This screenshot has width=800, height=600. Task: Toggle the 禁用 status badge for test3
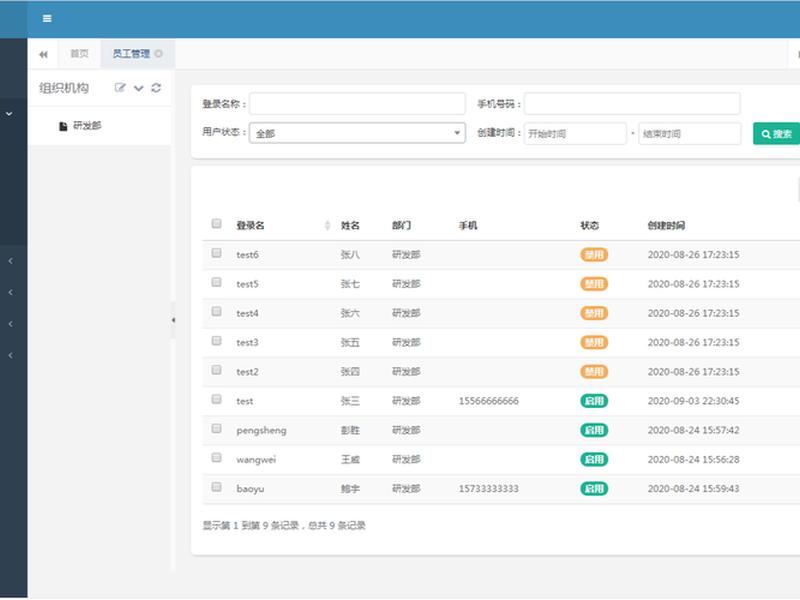594,342
